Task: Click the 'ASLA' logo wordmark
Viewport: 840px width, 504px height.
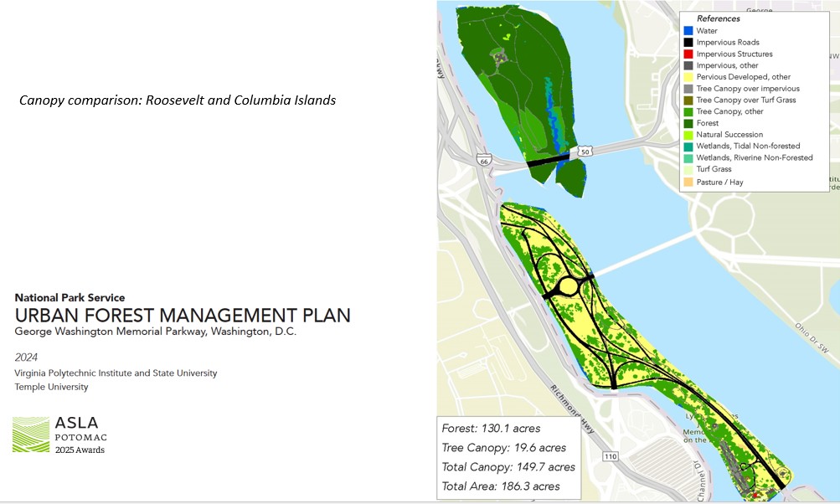Action: tap(76, 423)
